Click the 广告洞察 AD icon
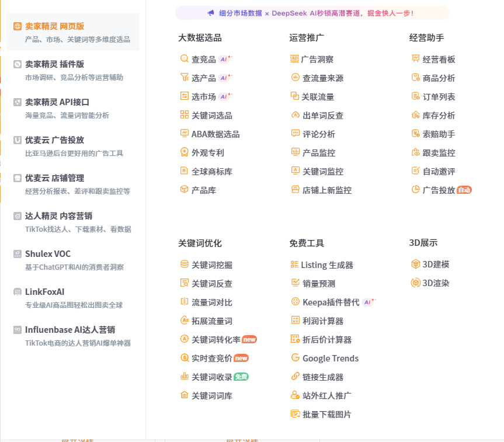Image resolution: width=504 pixels, height=442 pixels. (x=294, y=59)
